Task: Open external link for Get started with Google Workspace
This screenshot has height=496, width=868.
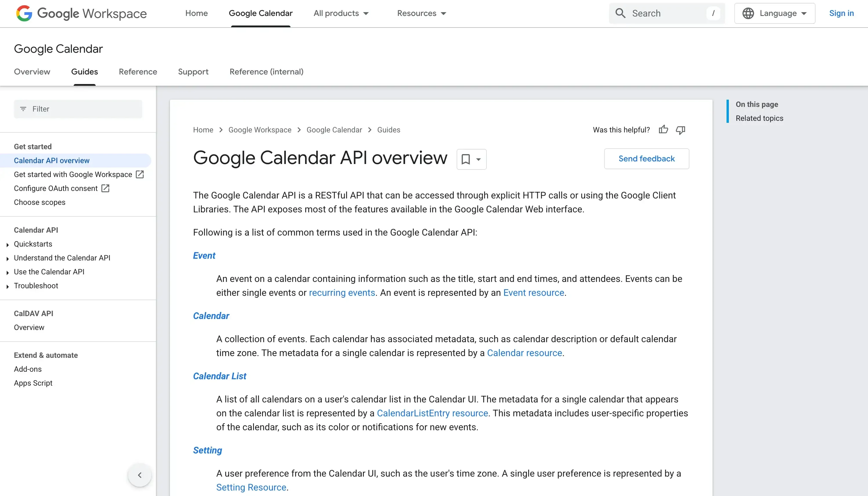Action: [x=140, y=174]
